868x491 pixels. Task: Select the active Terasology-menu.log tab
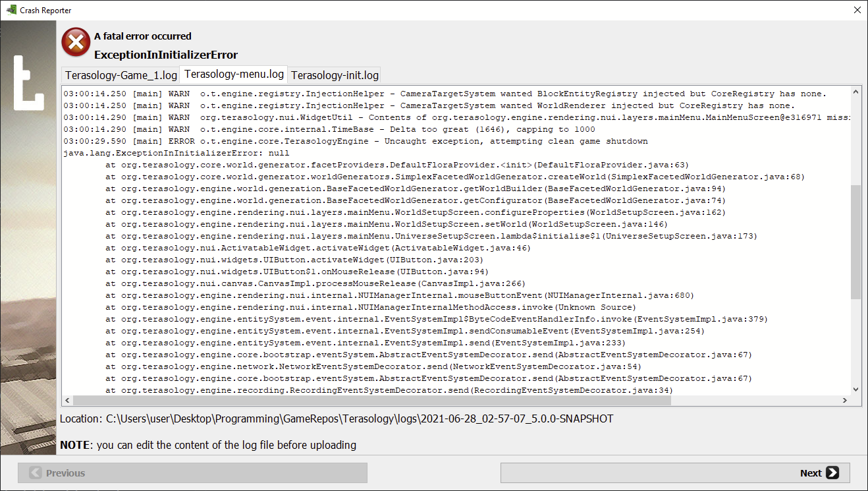234,74
